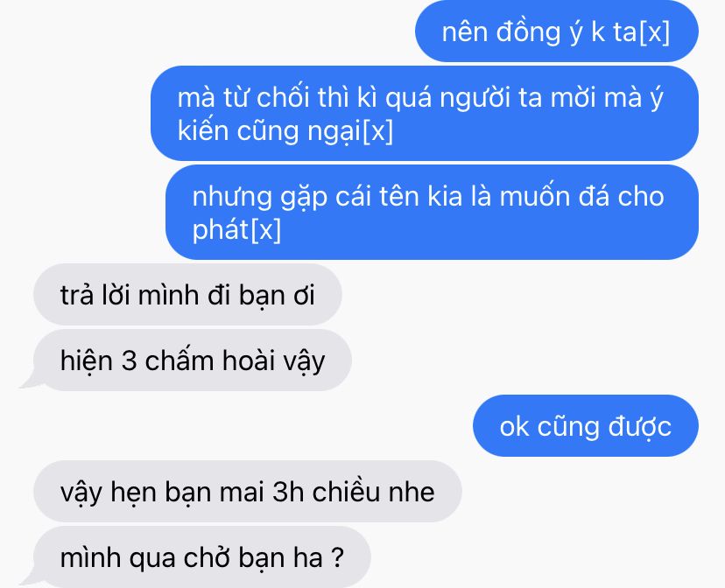Click the [x] marker after "cũng ngại"

(377, 130)
